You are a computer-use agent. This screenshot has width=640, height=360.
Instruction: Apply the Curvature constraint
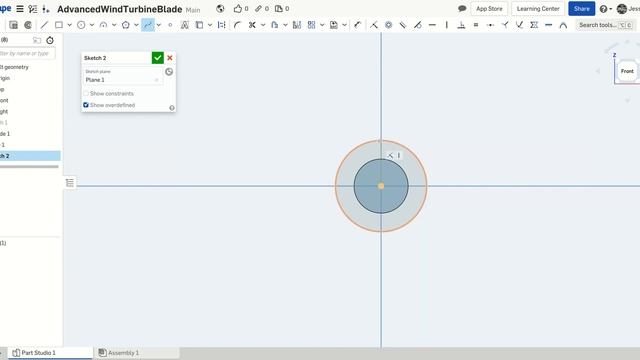(563, 25)
